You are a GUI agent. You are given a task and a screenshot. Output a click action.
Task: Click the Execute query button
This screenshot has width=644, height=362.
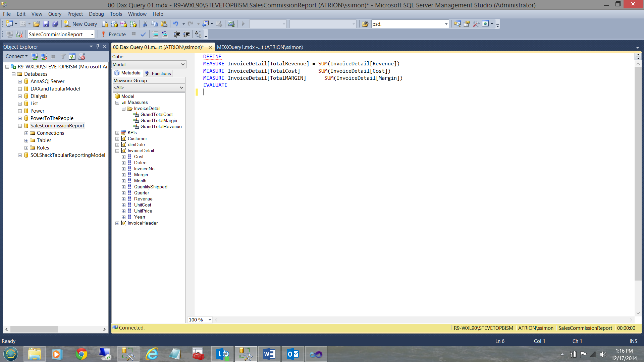[x=113, y=34]
